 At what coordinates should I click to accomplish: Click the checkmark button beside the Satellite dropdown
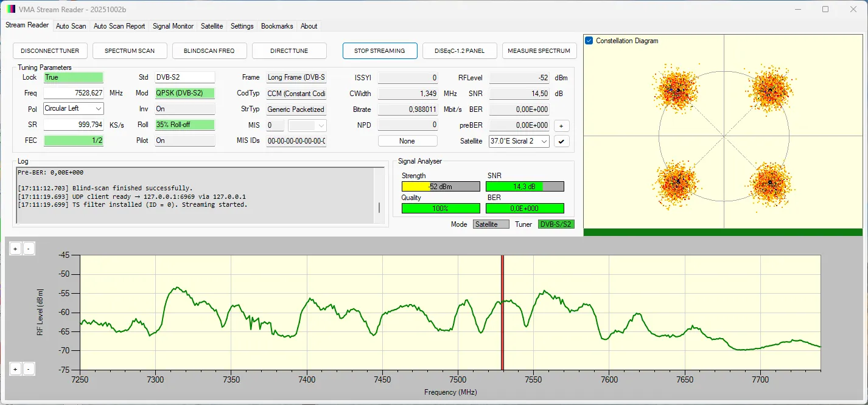click(x=561, y=141)
